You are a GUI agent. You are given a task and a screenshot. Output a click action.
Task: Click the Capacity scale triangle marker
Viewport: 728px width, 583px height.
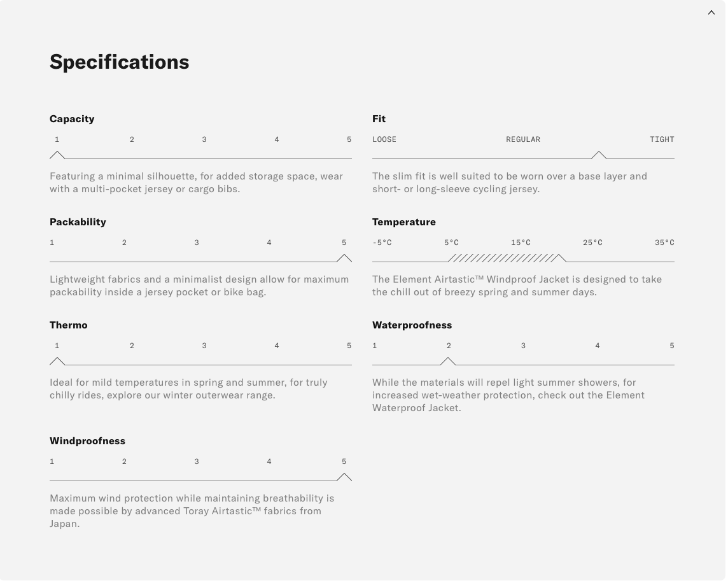pyautogui.click(x=57, y=155)
